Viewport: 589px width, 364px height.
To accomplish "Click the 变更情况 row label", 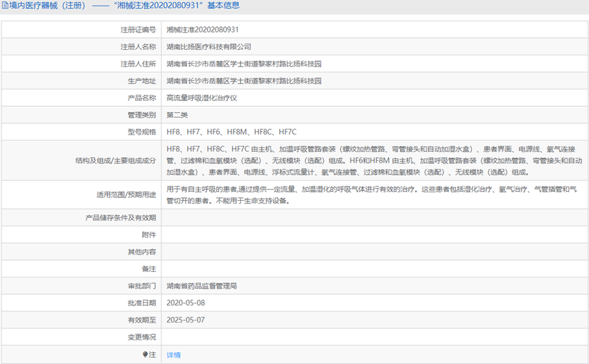I will [141, 337].
